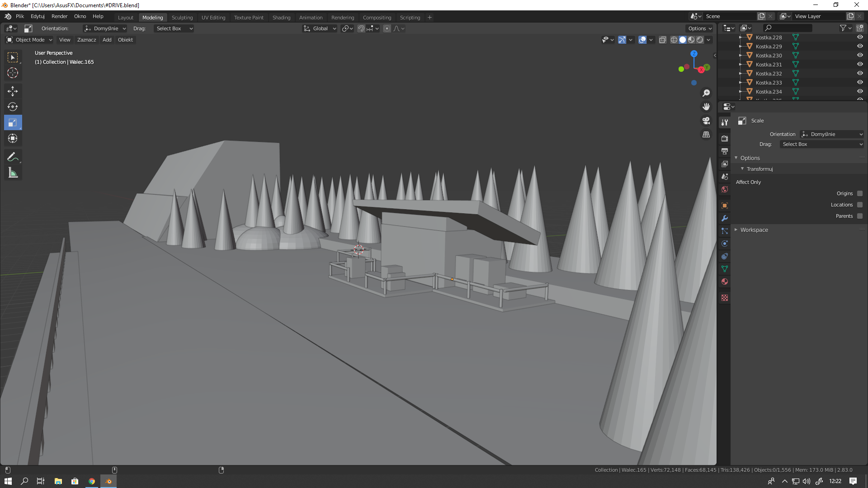Select the Move tool in toolbar

click(x=13, y=91)
